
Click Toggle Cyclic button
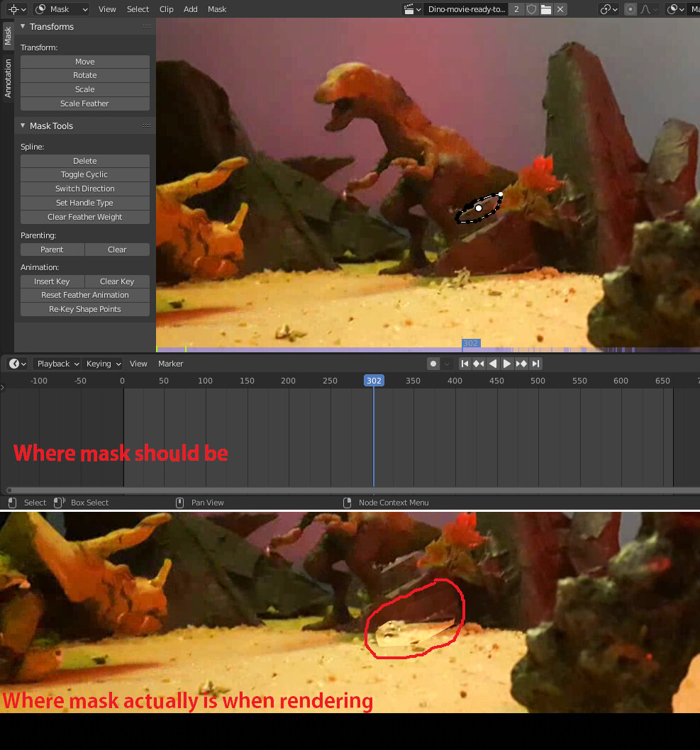[x=84, y=174]
